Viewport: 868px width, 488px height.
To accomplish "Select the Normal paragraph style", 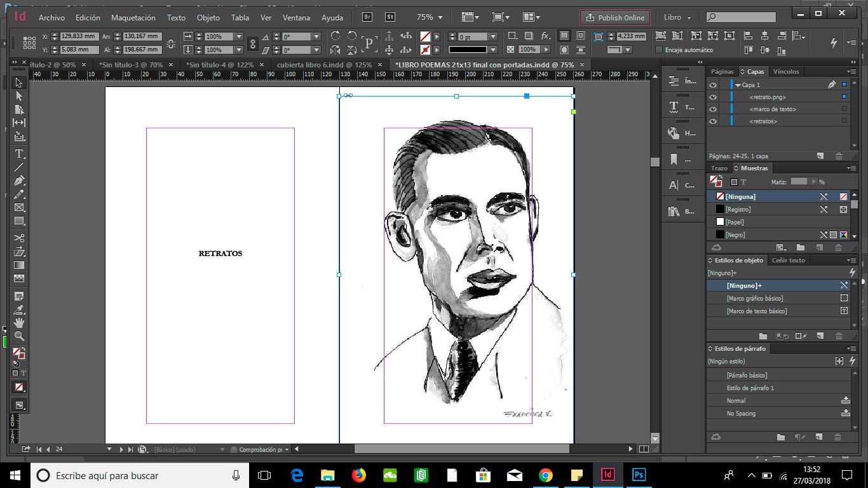I will 779,400.
